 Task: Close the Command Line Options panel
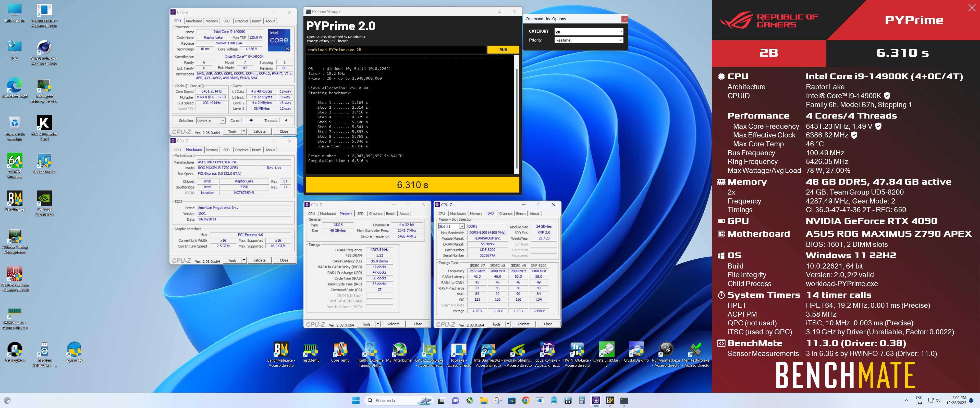coord(624,19)
